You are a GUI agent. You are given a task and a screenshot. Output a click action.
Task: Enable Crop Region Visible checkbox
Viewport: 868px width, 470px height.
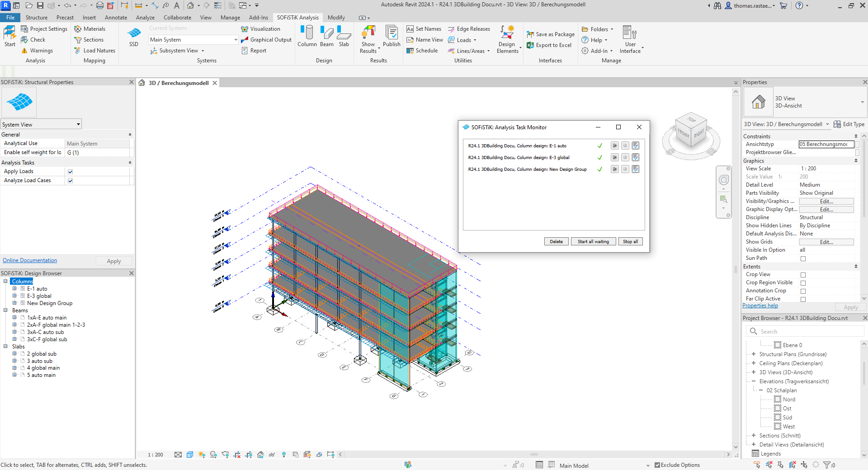coord(803,283)
